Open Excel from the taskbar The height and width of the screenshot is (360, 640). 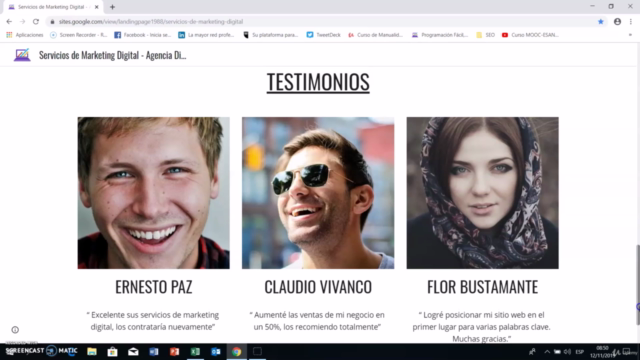[x=195, y=351]
